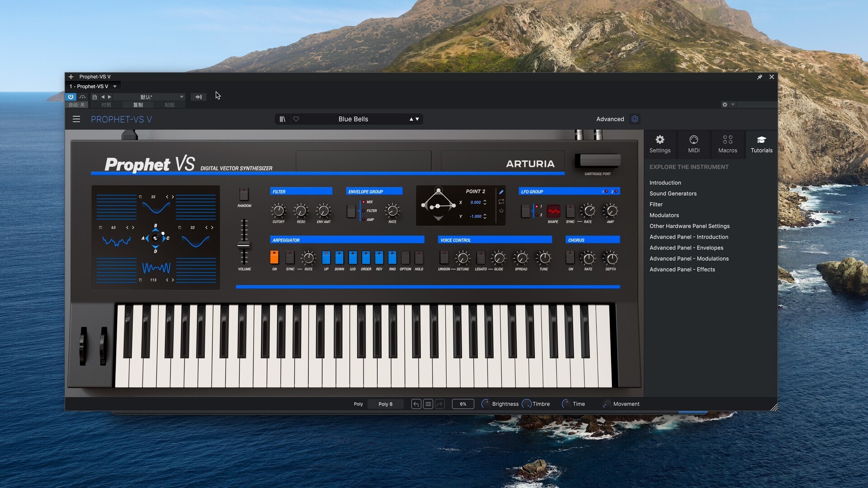The width and height of the screenshot is (868, 488).
Task: Click the plus icon in plugin title bar
Action: click(x=71, y=77)
